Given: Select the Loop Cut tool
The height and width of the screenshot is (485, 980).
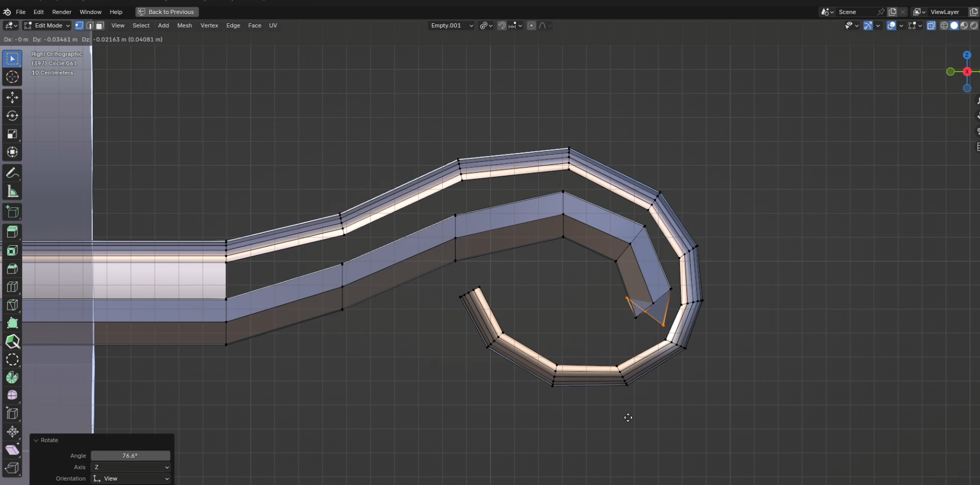Looking at the screenshot, I should pyautogui.click(x=12, y=287).
